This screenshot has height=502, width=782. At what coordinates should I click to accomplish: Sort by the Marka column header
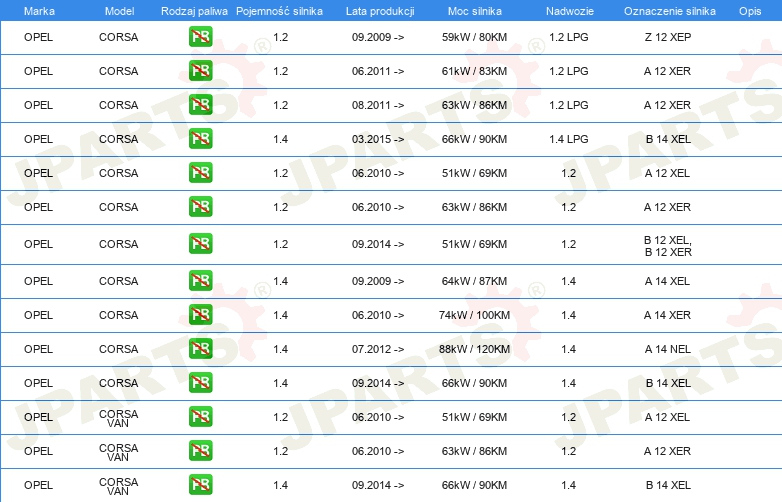click(39, 11)
